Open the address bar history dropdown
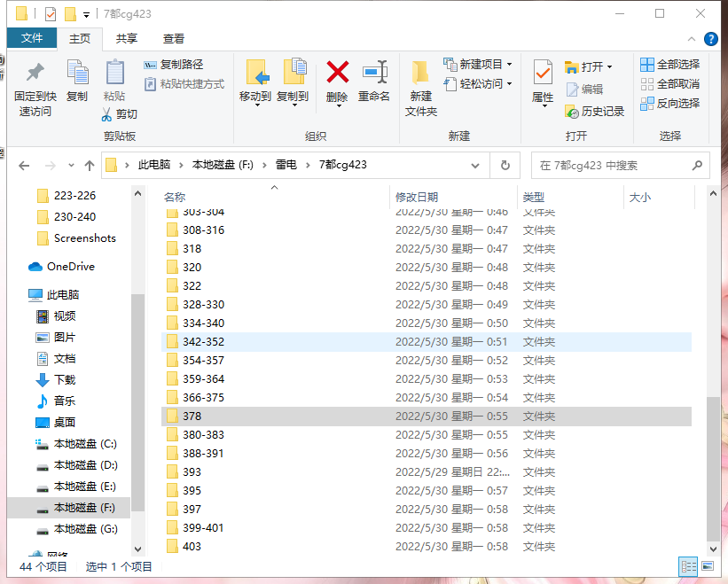The width and height of the screenshot is (728, 584). point(477,166)
